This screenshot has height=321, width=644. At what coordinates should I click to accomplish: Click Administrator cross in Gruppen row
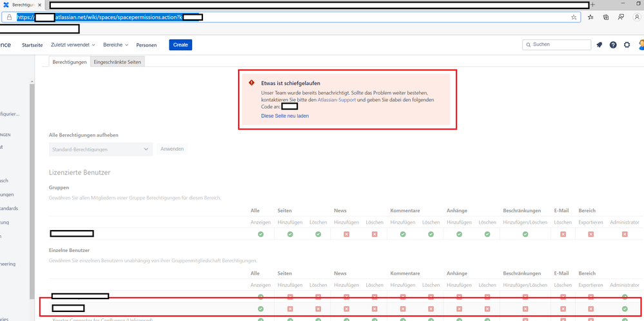625,234
